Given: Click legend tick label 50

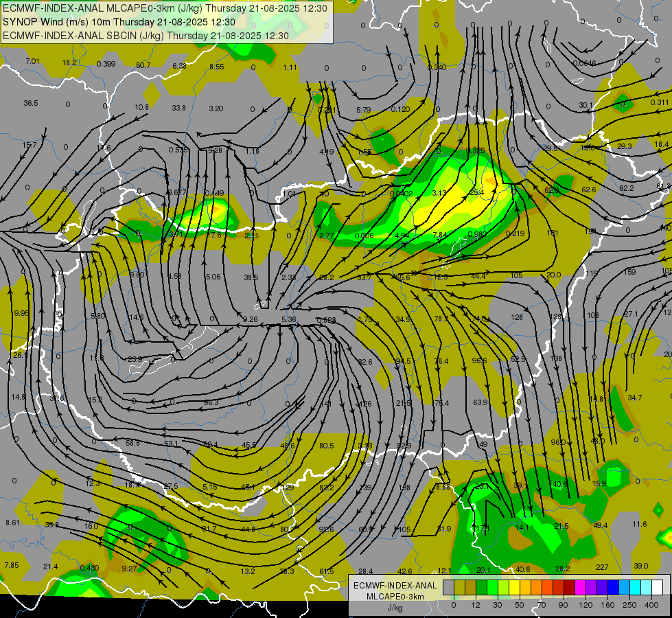Looking at the screenshot, I should [520, 605].
